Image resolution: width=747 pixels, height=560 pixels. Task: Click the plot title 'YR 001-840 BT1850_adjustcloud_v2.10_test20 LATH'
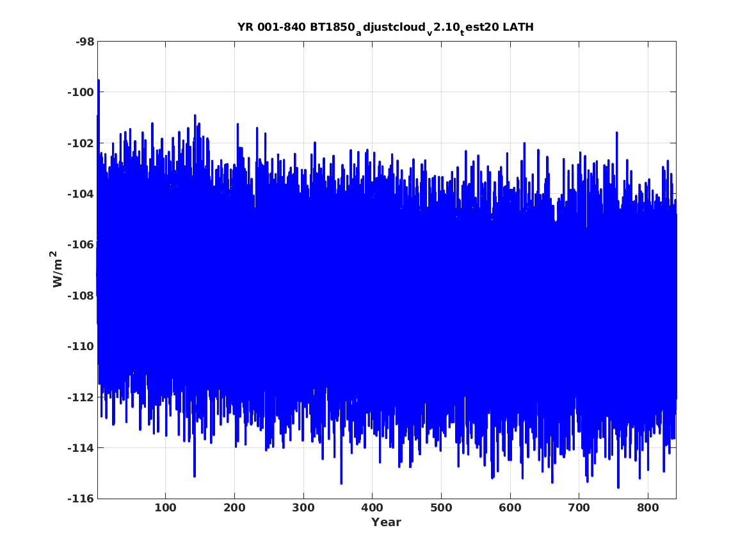pyautogui.click(x=385, y=28)
